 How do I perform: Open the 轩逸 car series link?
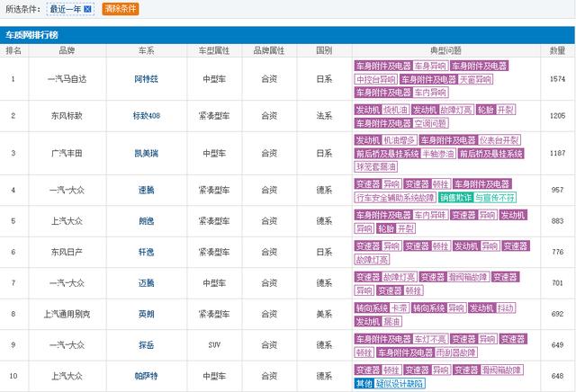pyautogui.click(x=146, y=252)
